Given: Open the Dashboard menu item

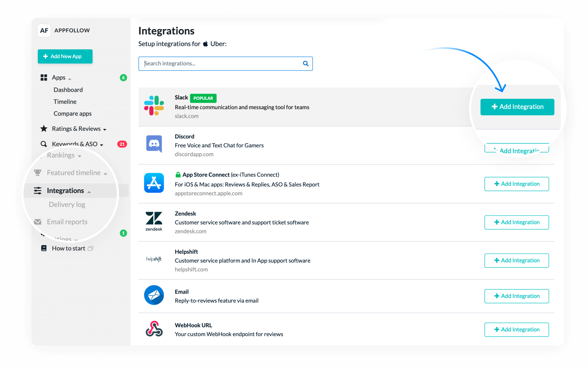Looking at the screenshot, I should pos(68,90).
